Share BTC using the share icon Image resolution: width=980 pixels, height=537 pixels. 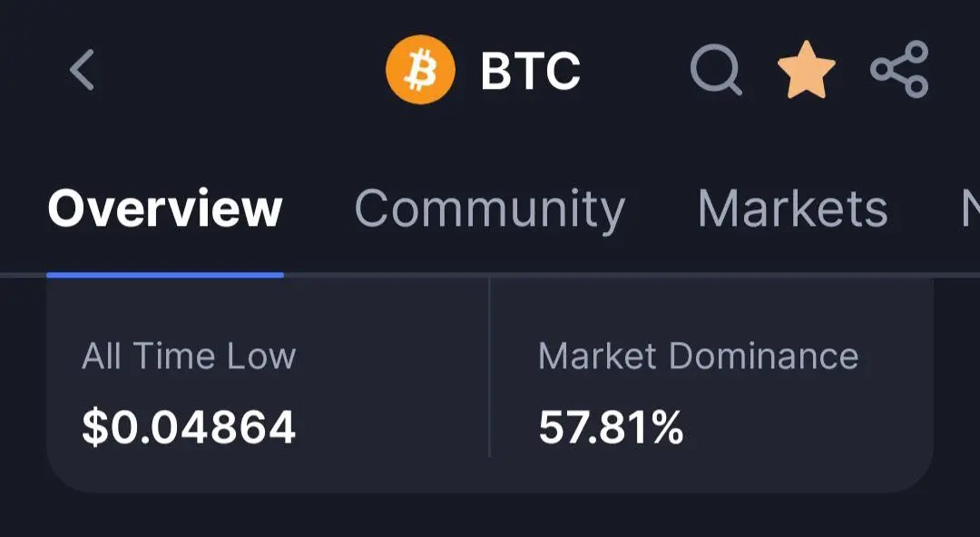pos(899,69)
